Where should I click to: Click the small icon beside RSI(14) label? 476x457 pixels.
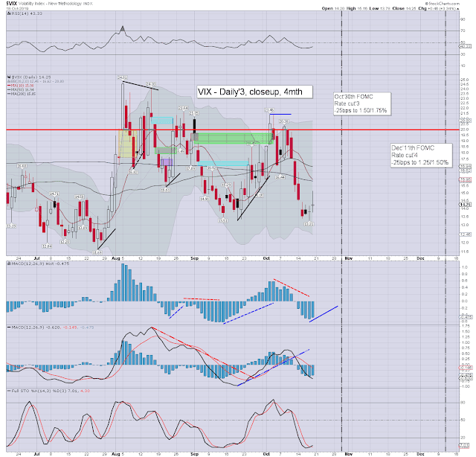(9, 13)
